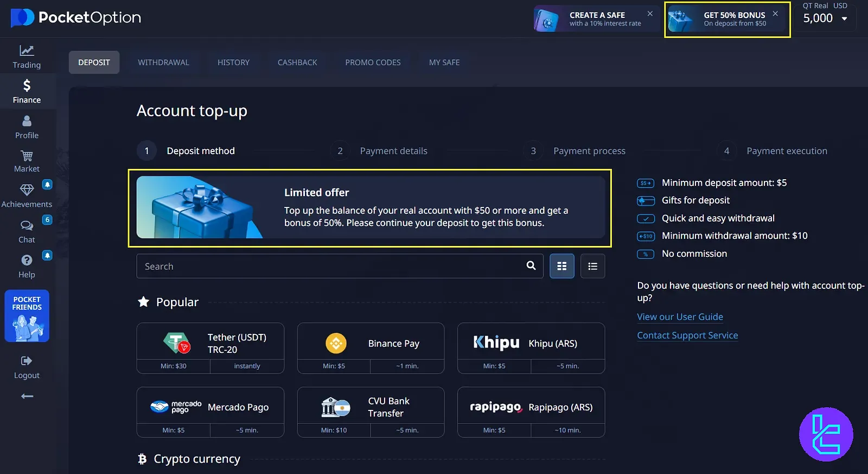The width and height of the screenshot is (868, 474).
Task: Dismiss the Create a Safe banner
Action: [x=650, y=14]
